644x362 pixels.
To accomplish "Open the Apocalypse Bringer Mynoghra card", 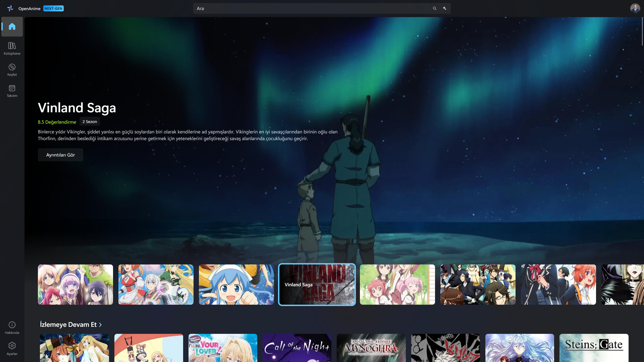I will coord(371,348).
